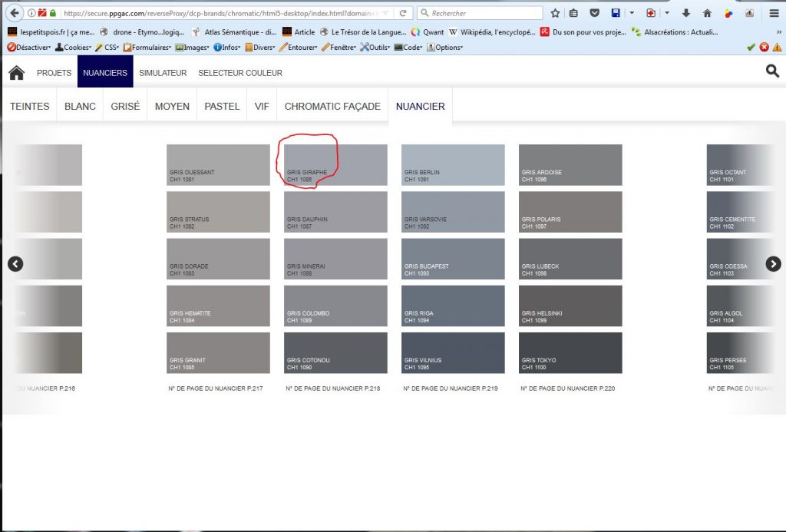Open the SIMULATEUR menu item
The width and height of the screenshot is (786, 532).
point(163,73)
